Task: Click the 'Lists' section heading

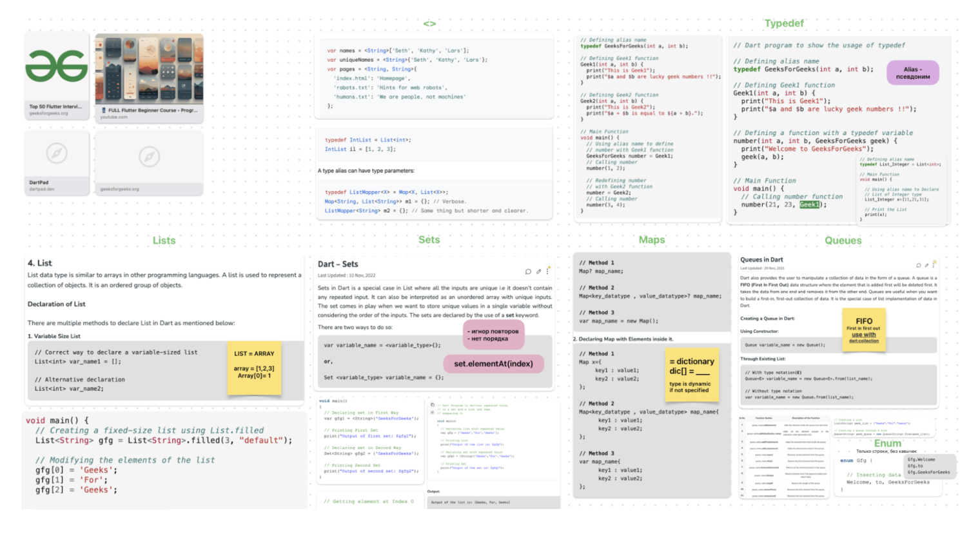Action: [x=164, y=240]
